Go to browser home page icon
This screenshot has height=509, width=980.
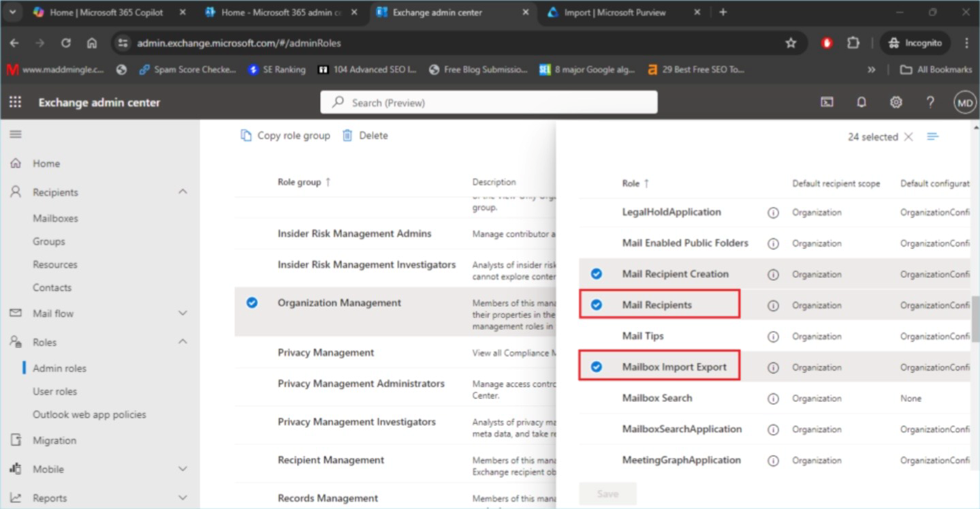coord(92,43)
